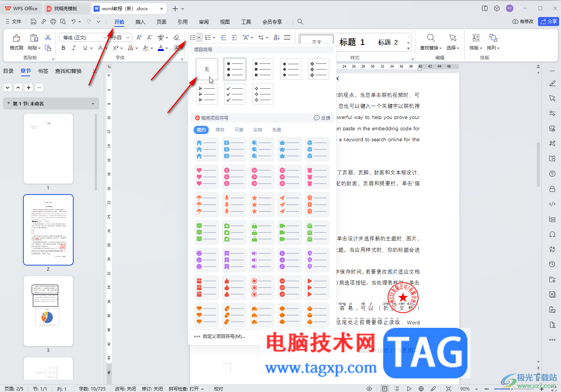Pick the purple smiley bullet template

coord(207,260)
